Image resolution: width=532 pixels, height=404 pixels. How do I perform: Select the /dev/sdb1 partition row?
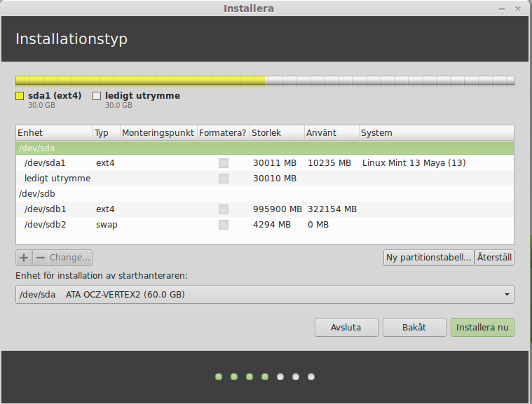coord(265,209)
